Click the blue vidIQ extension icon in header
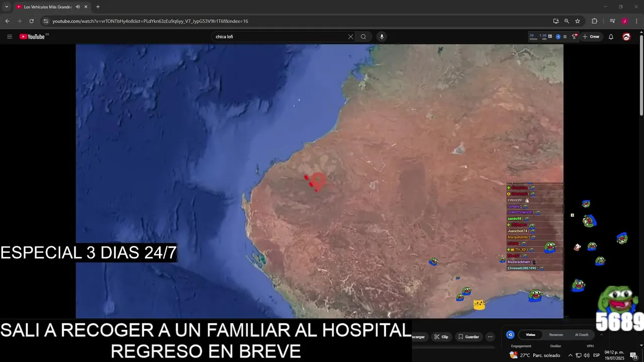The width and height of the screenshot is (644, 362). tap(558, 37)
